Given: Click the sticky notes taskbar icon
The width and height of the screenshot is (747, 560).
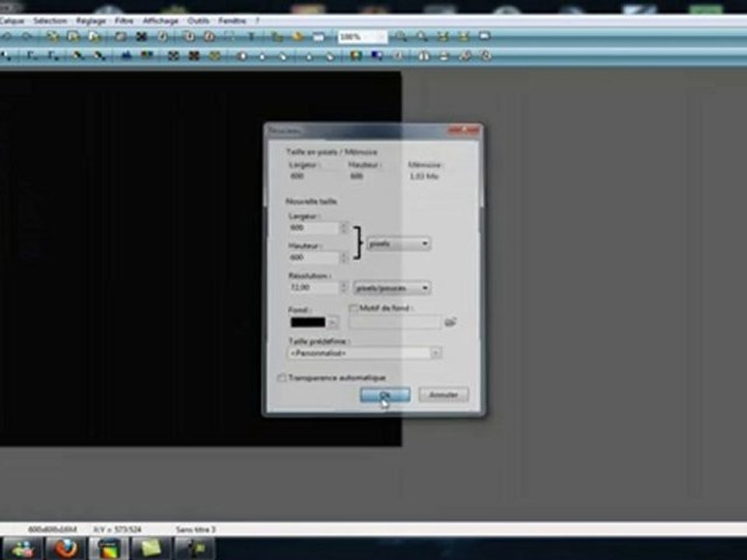Looking at the screenshot, I should pos(150,548).
